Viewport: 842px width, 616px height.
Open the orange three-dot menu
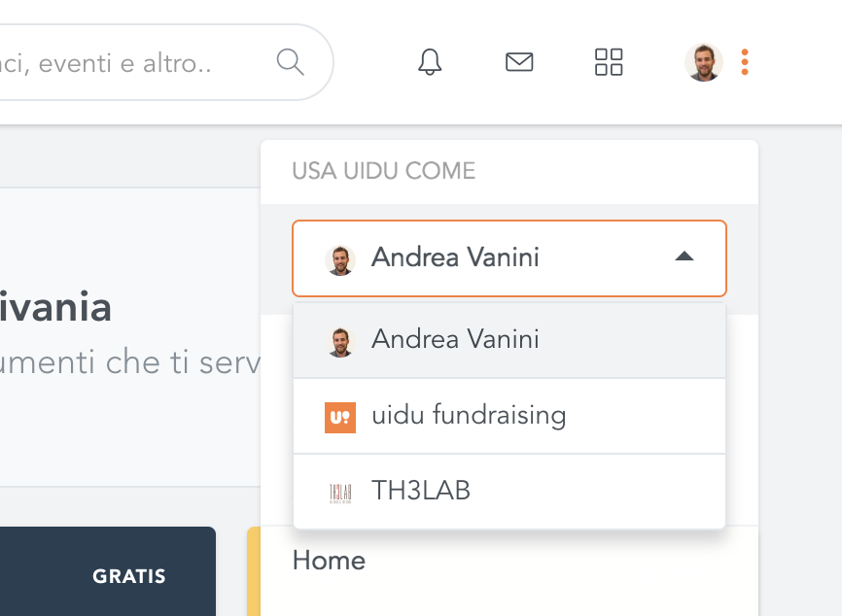744,62
